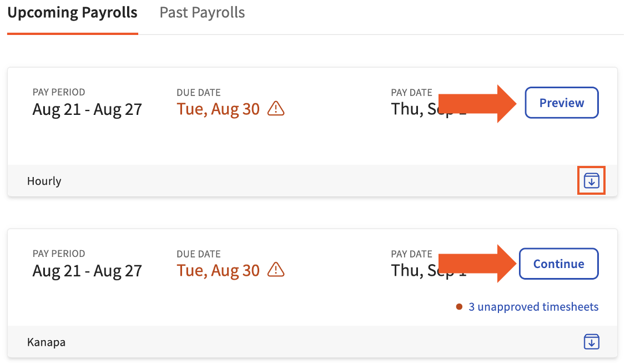Click Continue on the Kanapa payroll
The width and height of the screenshot is (625, 364).
(558, 264)
